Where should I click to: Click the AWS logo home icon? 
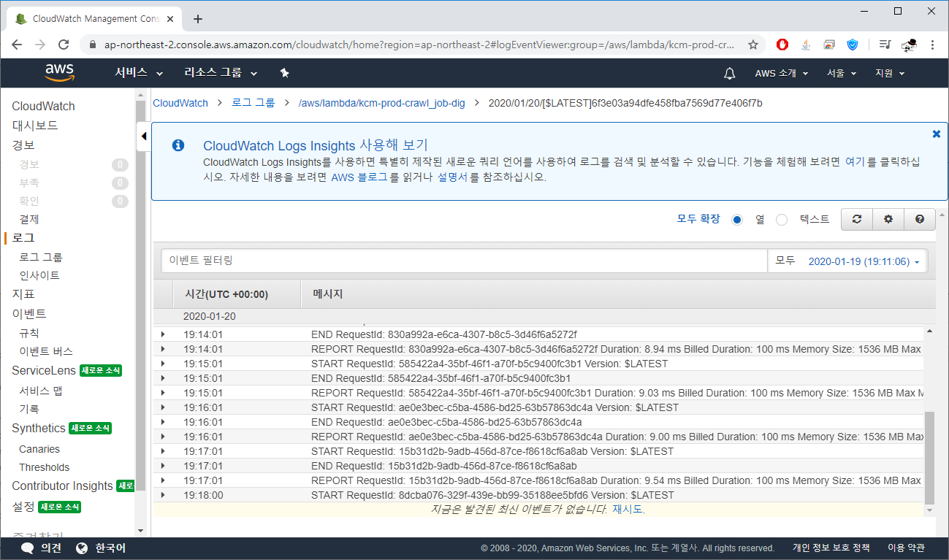pyautogui.click(x=59, y=72)
